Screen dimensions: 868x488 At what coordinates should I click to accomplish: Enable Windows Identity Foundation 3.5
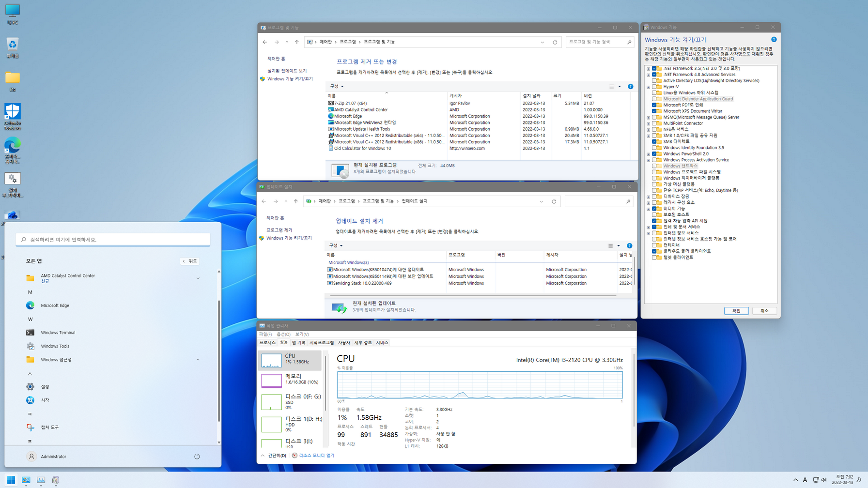[654, 148]
